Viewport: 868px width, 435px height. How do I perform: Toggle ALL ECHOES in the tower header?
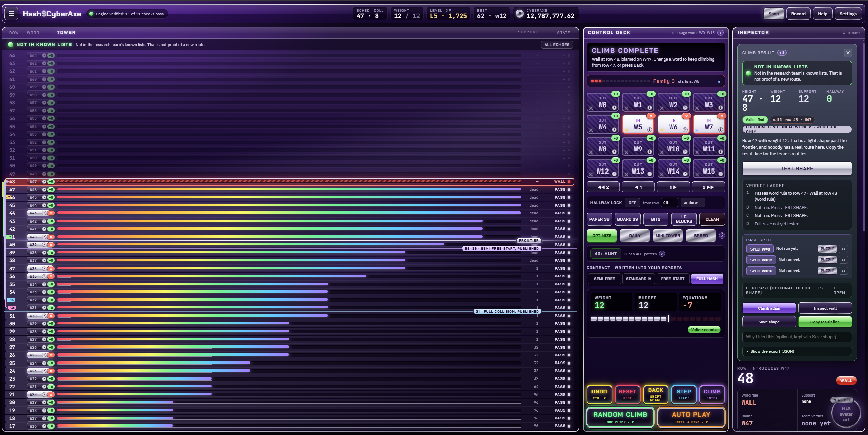point(557,45)
